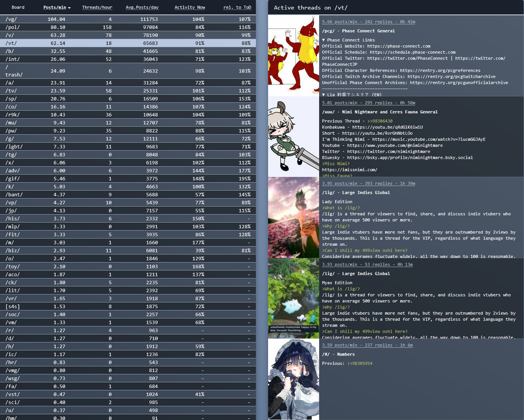Sort by Avg.Posts/day column header

[x=142, y=7]
